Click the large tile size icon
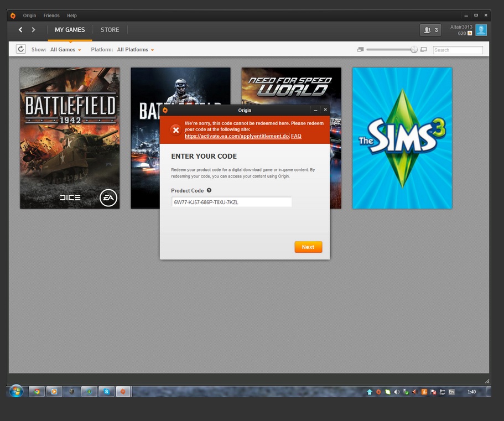 pyautogui.click(x=424, y=49)
